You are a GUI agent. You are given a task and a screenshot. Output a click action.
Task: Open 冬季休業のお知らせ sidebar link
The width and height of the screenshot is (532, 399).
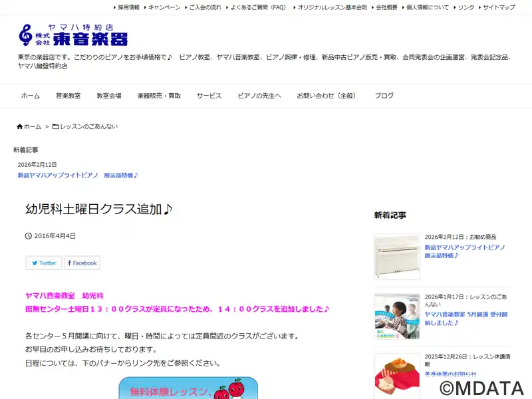[x=450, y=374]
